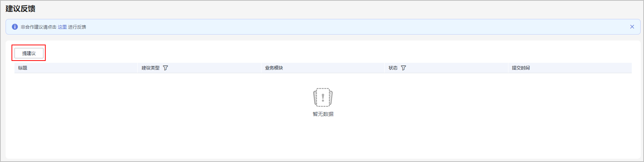Click the 提交时间 column header
The image size is (644, 162).
(570, 68)
